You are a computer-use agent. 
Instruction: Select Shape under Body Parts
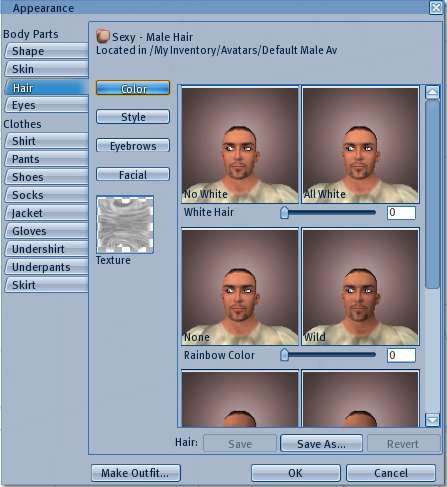46,51
